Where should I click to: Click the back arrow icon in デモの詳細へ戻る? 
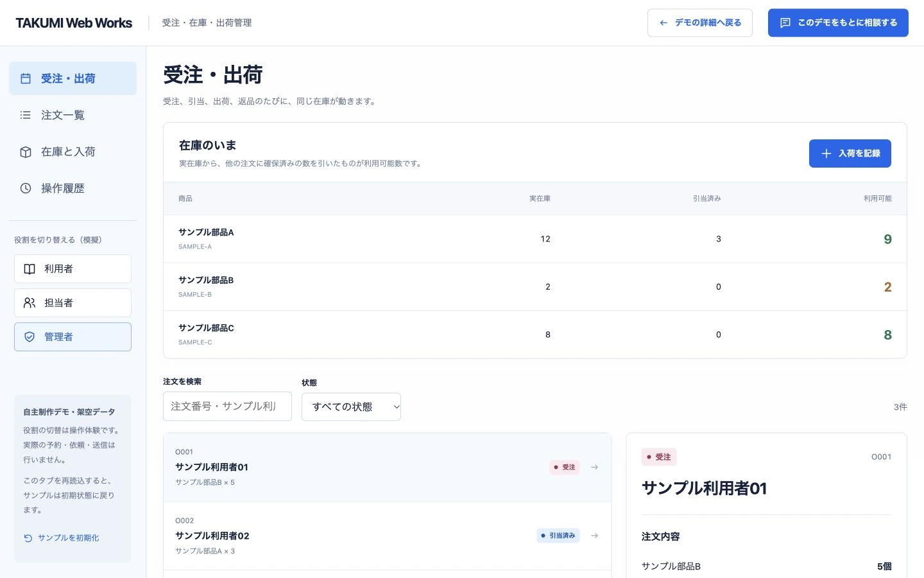[663, 22]
